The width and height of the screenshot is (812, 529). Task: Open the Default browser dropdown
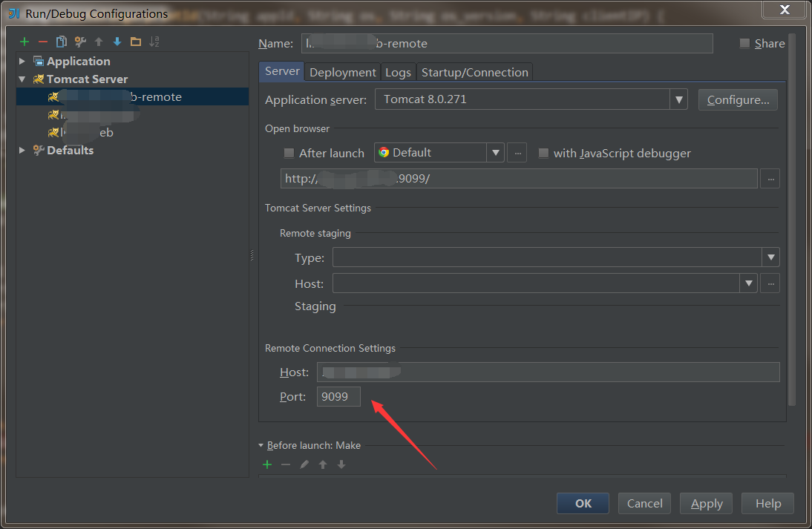click(496, 153)
